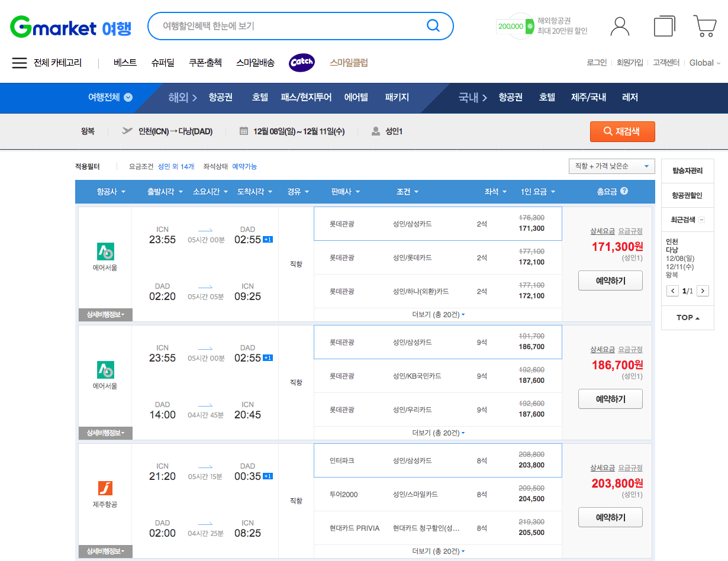Open 상세요금 for the 171,300원 flight

(x=602, y=231)
